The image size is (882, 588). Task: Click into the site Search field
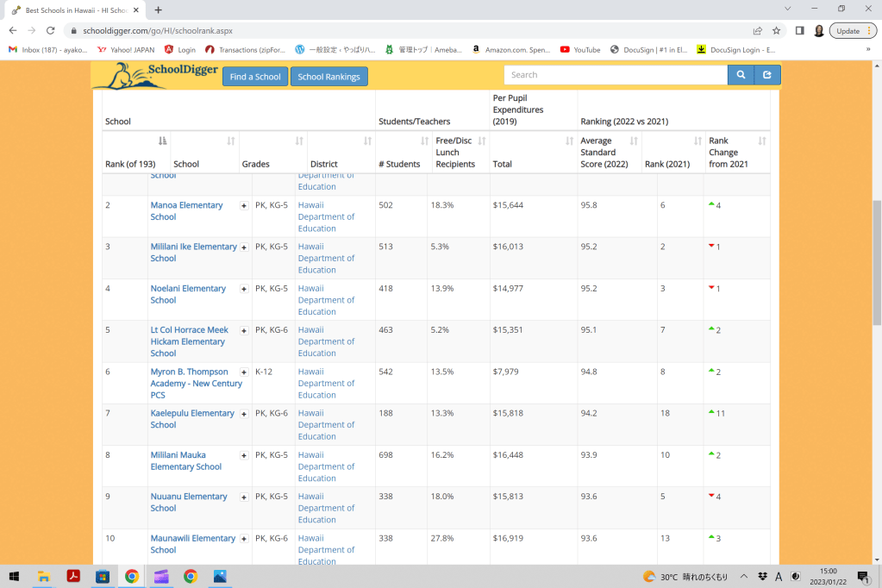615,75
